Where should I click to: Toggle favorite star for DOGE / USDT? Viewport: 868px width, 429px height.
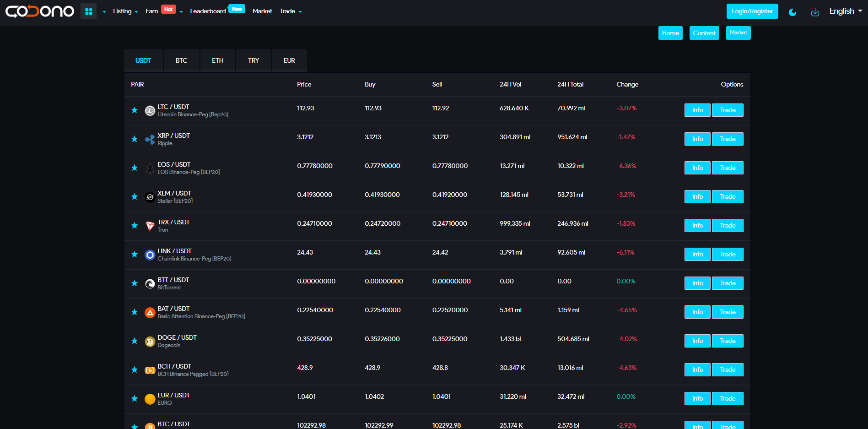click(x=135, y=341)
